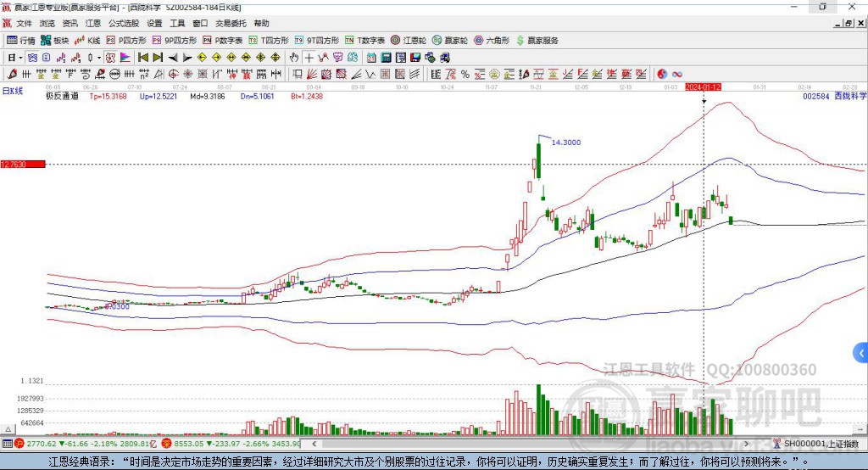Viewport: 868px width, 470px height.
Task: Open the 公式选股 menu
Action: coord(124,23)
